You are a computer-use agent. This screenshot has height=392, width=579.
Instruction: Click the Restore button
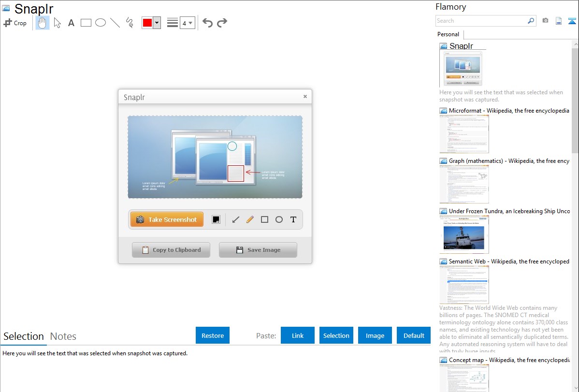click(213, 335)
